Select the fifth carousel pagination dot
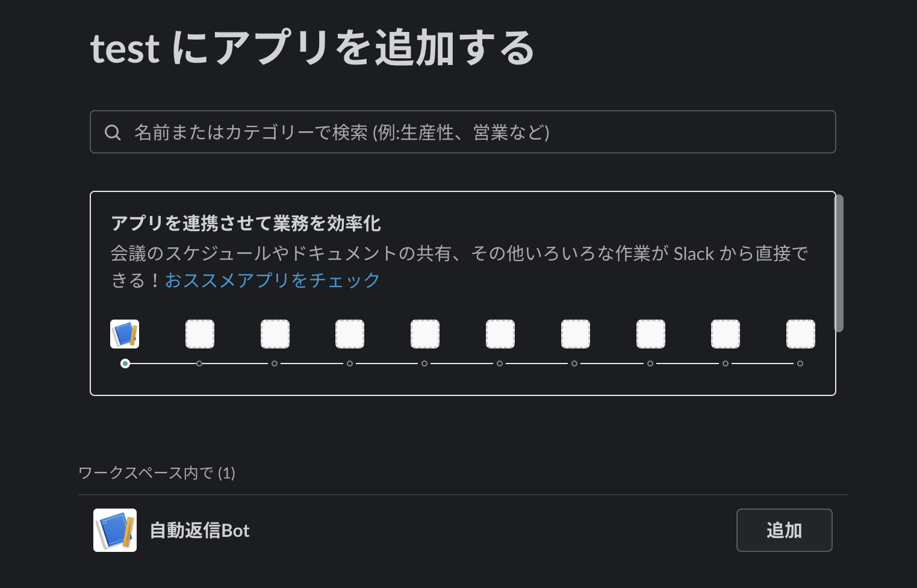917x588 pixels. pos(424,364)
